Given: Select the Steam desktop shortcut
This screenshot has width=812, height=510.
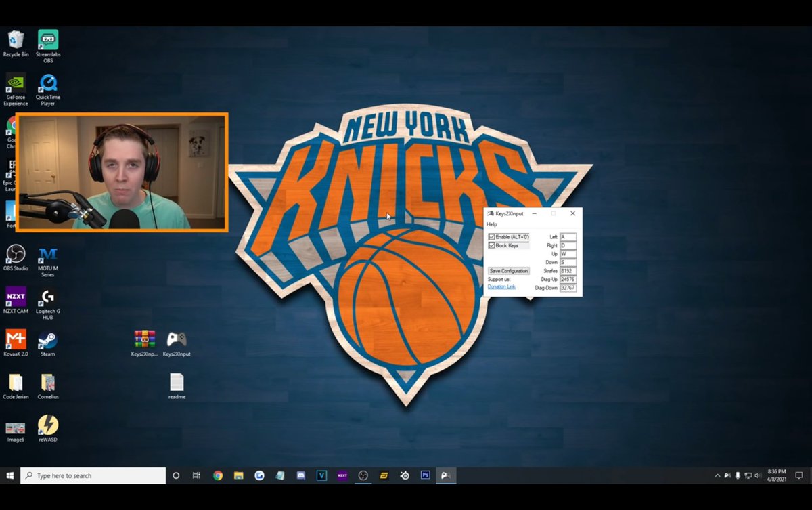Looking at the screenshot, I should point(48,343).
